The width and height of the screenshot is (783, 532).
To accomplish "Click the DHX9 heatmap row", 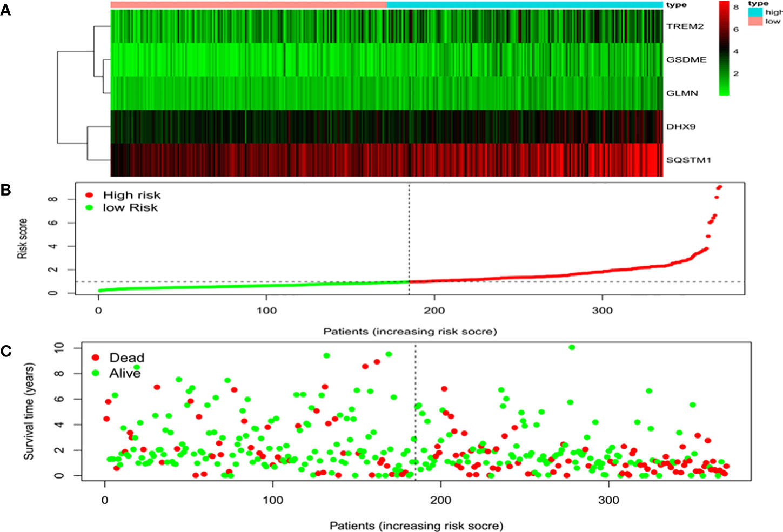I will [x=386, y=126].
